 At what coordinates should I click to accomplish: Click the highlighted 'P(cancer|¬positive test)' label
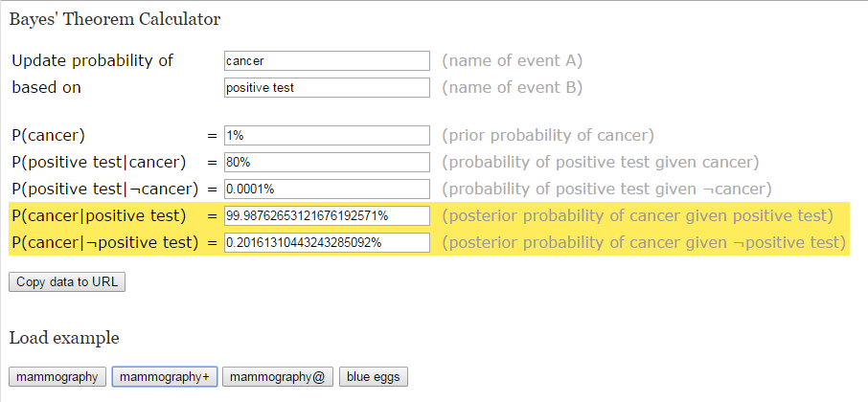pos(105,243)
